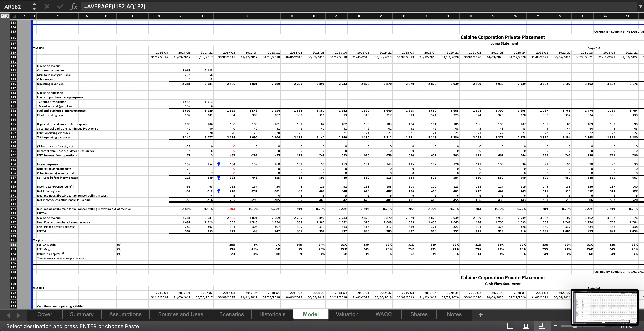Click the 'EBIT Margin' row label
This screenshot has height=331, width=644.
(44, 249)
